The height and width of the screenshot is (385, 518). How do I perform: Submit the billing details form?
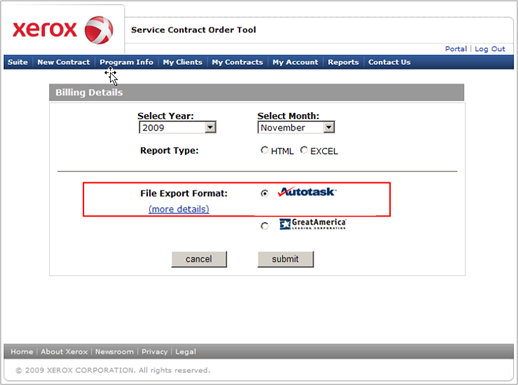(x=285, y=259)
